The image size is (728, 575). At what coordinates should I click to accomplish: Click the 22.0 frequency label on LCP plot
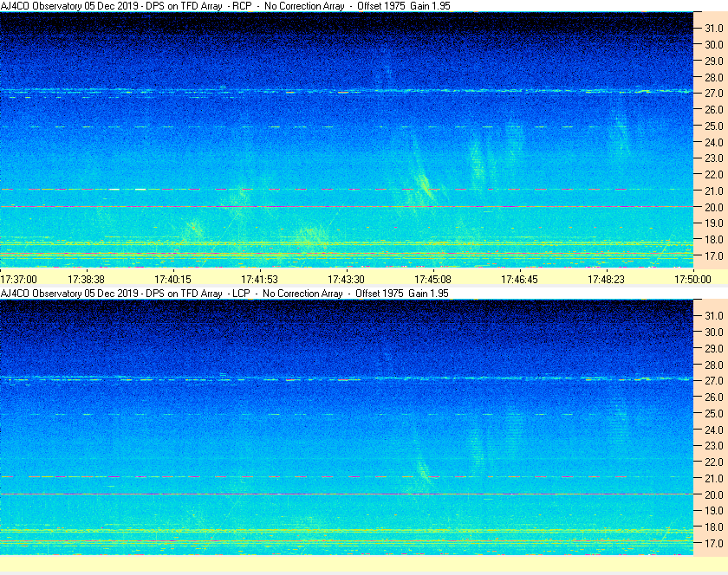tap(714, 462)
